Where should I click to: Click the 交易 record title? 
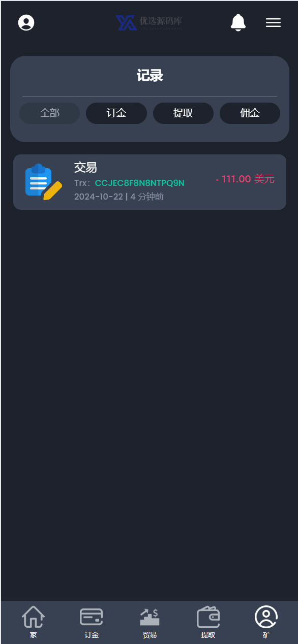[85, 167]
